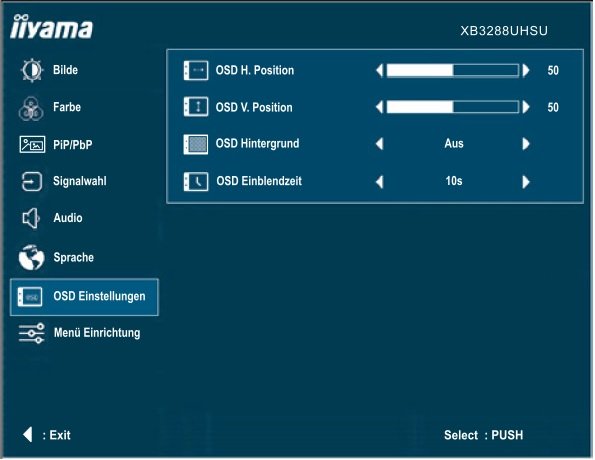This screenshot has height=460, width=595.
Task: Toggle OSD Hintergrund using right arrow
Action: (x=526, y=144)
